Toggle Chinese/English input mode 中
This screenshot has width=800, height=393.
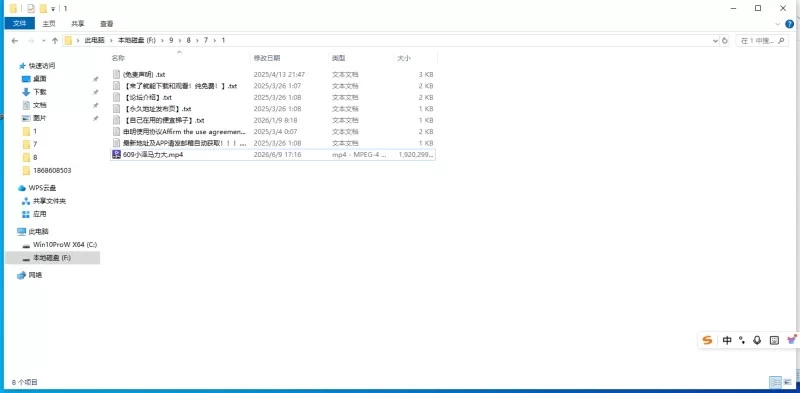727,340
